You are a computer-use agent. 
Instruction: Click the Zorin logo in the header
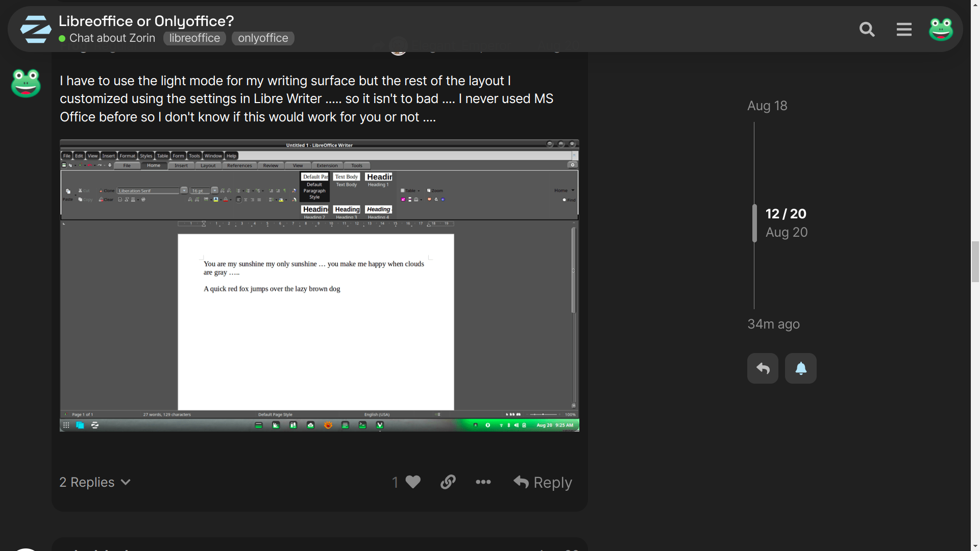click(36, 29)
